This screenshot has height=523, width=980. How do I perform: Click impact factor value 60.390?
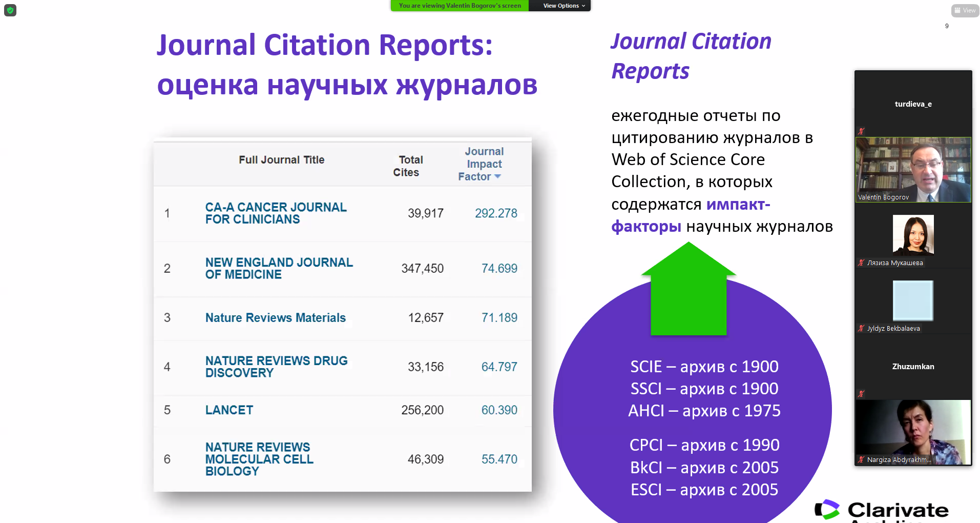(499, 410)
